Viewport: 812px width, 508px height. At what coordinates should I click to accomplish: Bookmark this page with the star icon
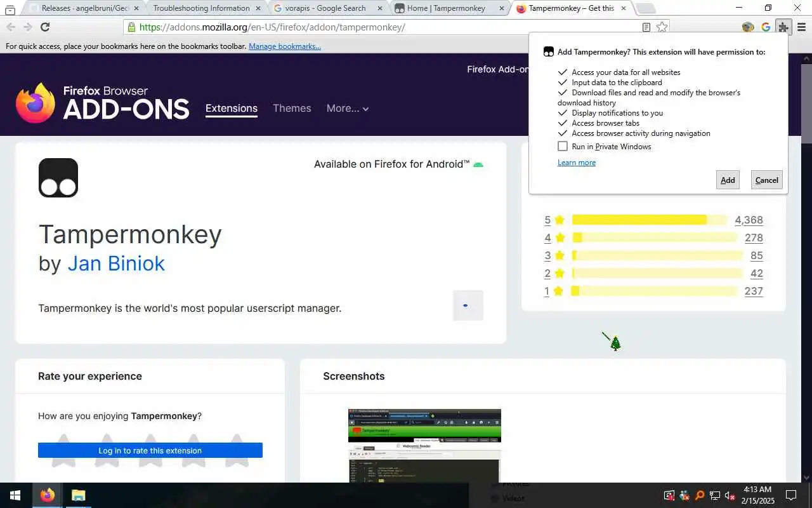pos(662,27)
